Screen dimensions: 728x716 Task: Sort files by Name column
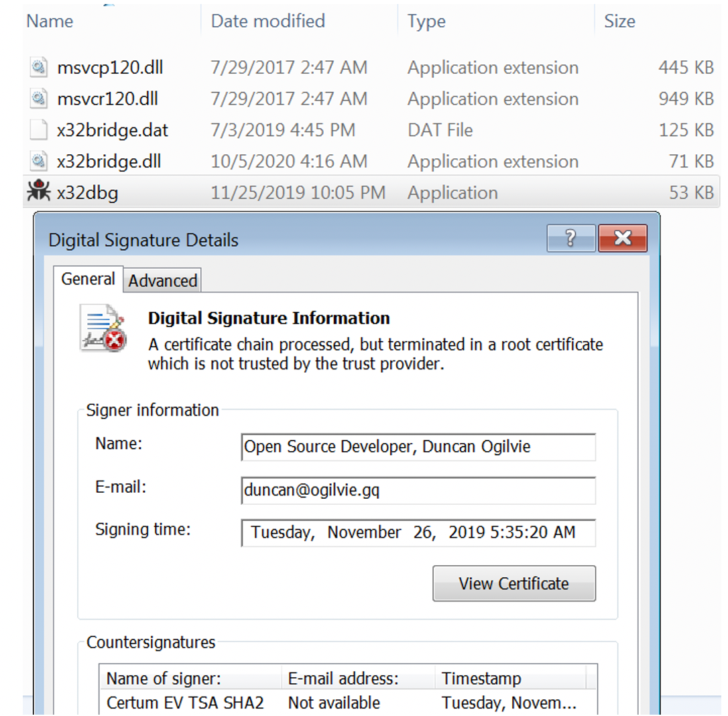[50, 21]
